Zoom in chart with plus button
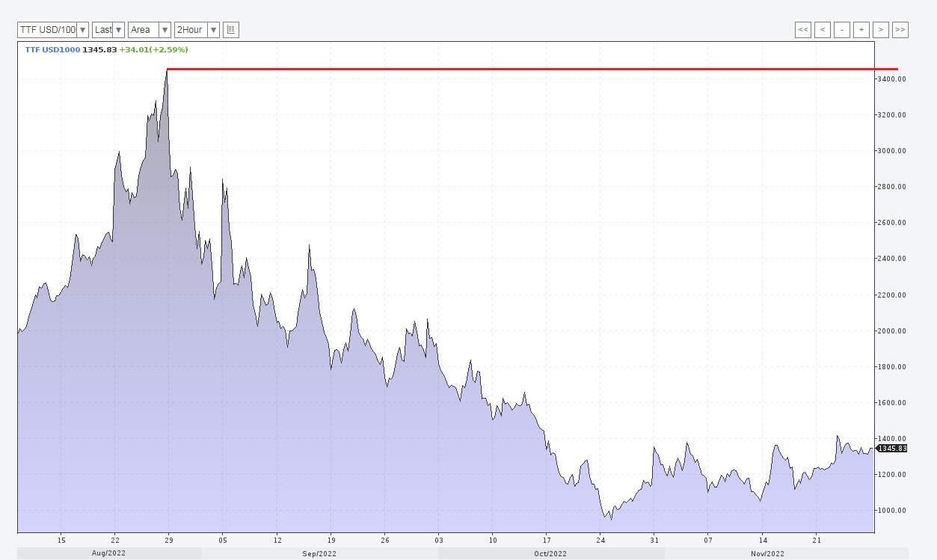Viewport: 937px width, 560px height. pyautogui.click(x=861, y=30)
